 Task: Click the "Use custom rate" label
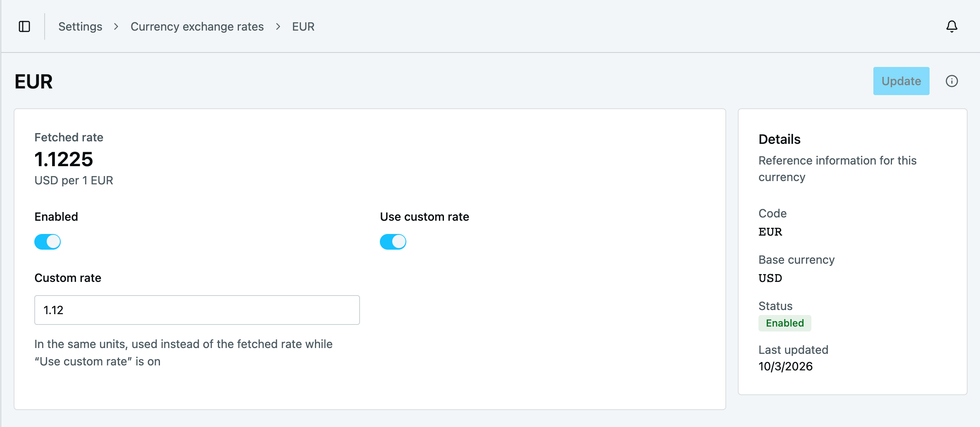click(x=424, y=217)
